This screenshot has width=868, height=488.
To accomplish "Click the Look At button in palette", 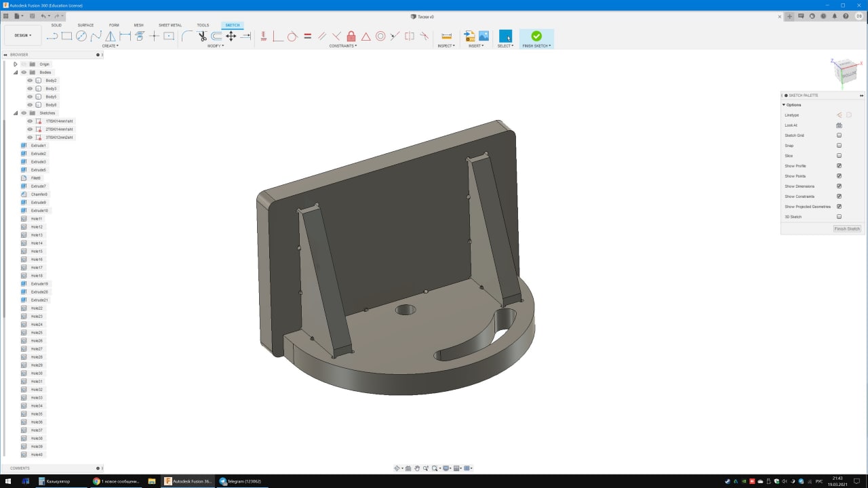I will [839, 125].
